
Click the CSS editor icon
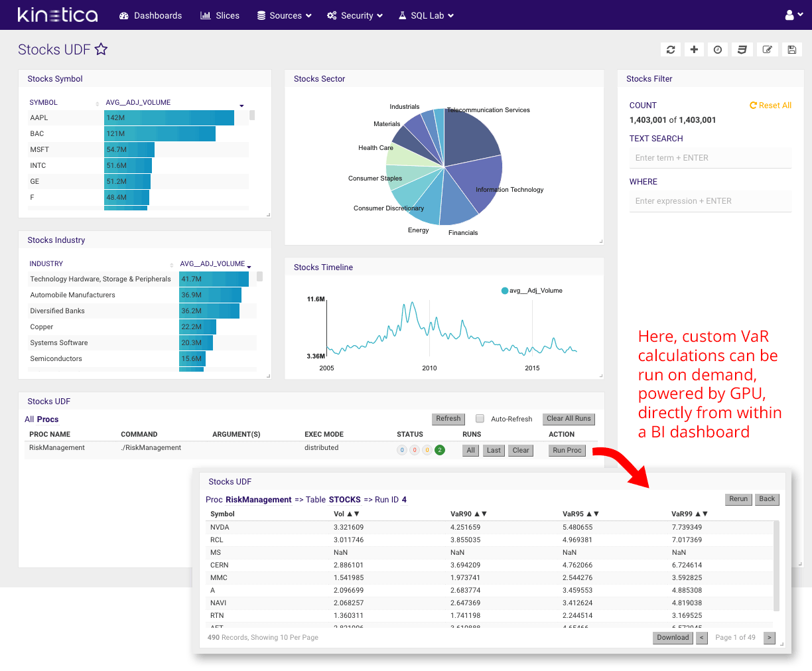click(x=742, y=49)
